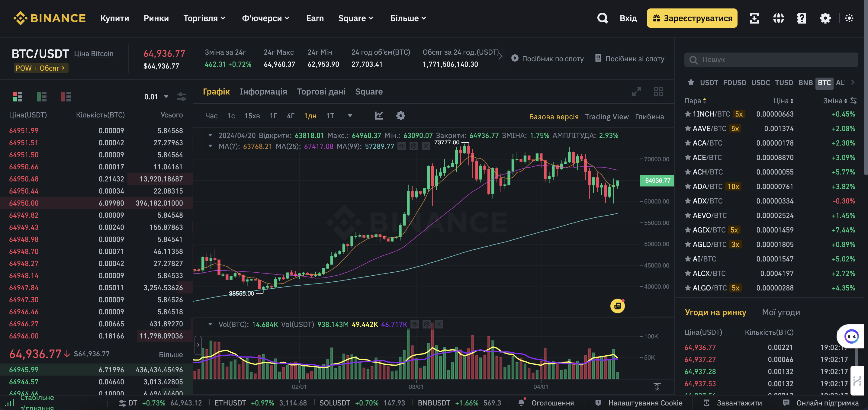Open the header settings gear
This screenshot has width=868, height=410.
pyautogui.click(x=825, y=18)
